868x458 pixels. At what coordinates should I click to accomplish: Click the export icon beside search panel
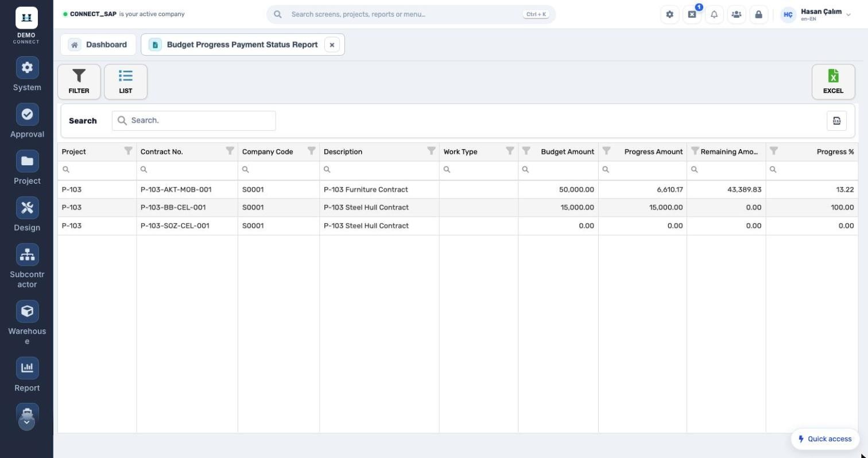pos(836,121)
